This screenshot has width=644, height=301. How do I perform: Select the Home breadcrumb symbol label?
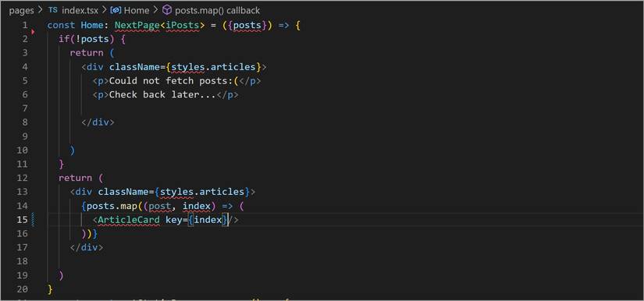137,10
